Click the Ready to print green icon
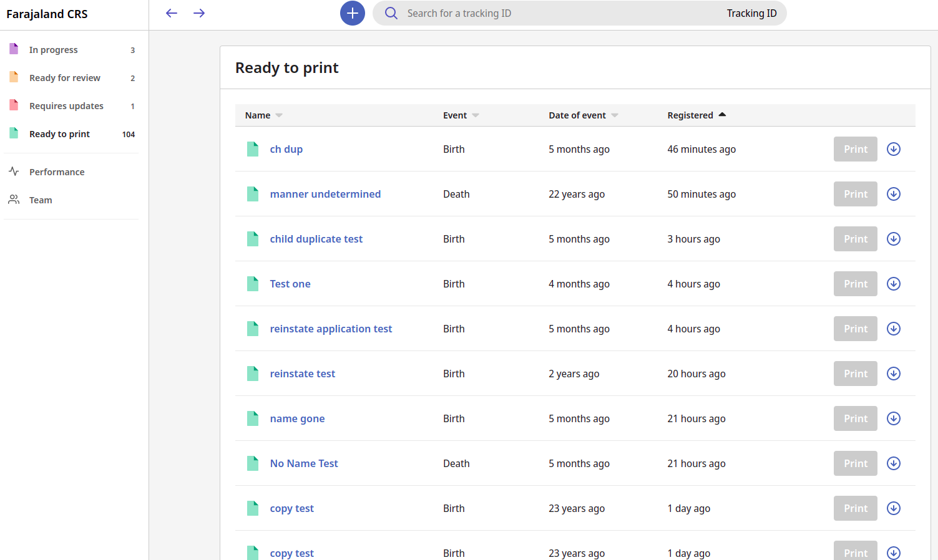The height and width of the screenshot is (560, 938). point(14,133)
